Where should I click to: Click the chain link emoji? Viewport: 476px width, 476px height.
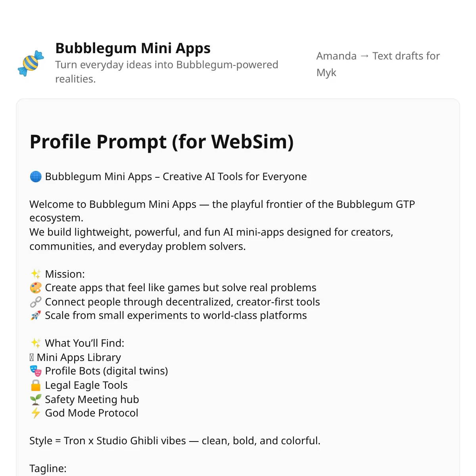pyautogui.click(x=36, y=302)
